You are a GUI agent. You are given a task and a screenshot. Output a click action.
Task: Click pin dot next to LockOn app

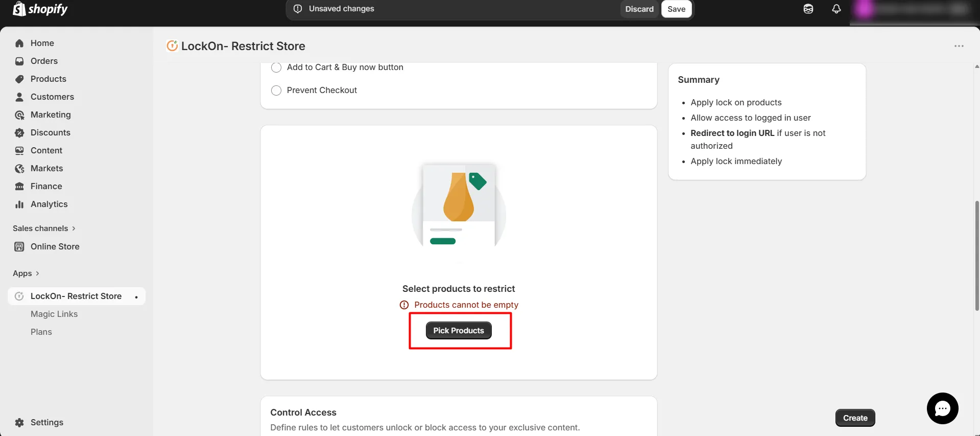pos(136,297)
